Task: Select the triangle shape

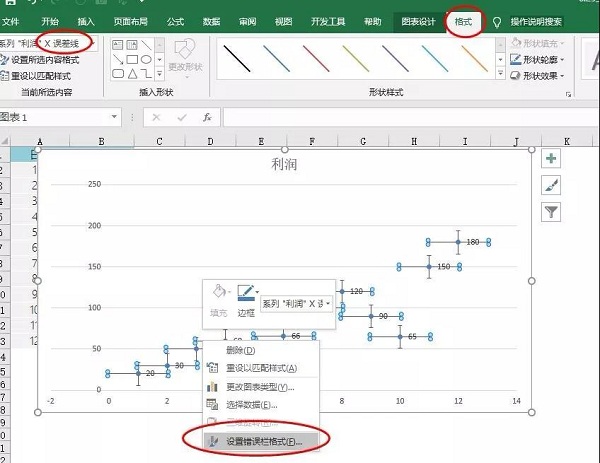Action: click(132, 73)
